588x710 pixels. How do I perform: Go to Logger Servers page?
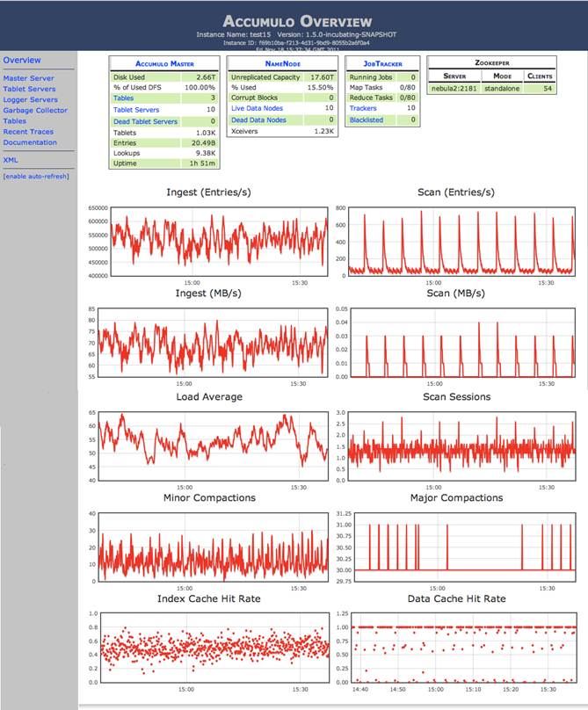pos(30,99)
